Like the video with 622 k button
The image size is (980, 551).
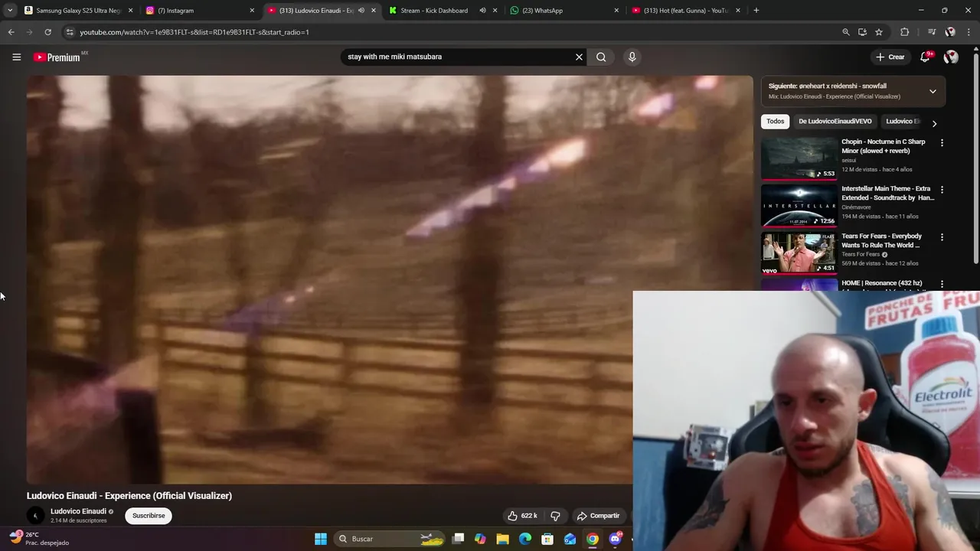click(x=522, y=516)
